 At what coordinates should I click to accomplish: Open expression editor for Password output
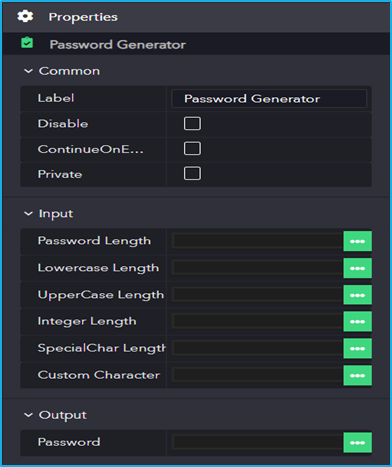(x=357, y=443)
